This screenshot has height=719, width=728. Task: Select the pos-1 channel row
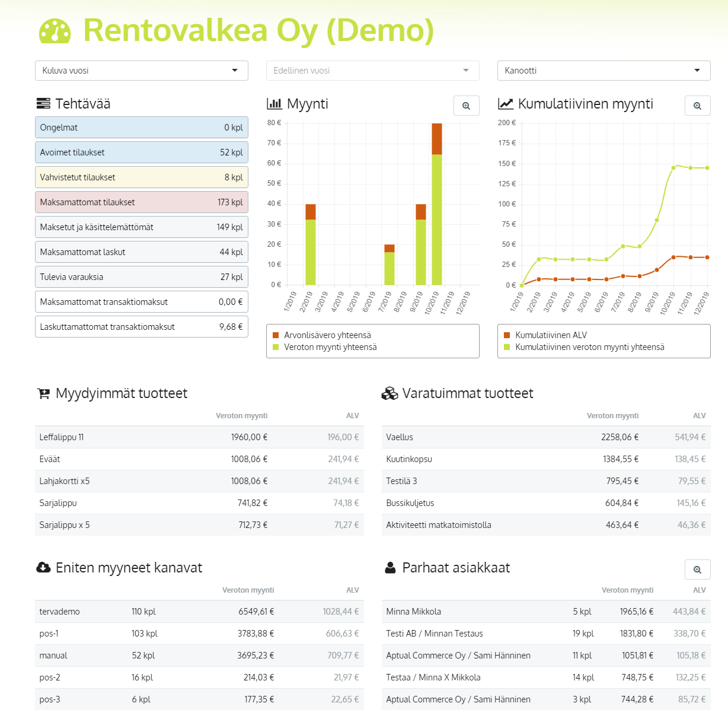(199, 634)
